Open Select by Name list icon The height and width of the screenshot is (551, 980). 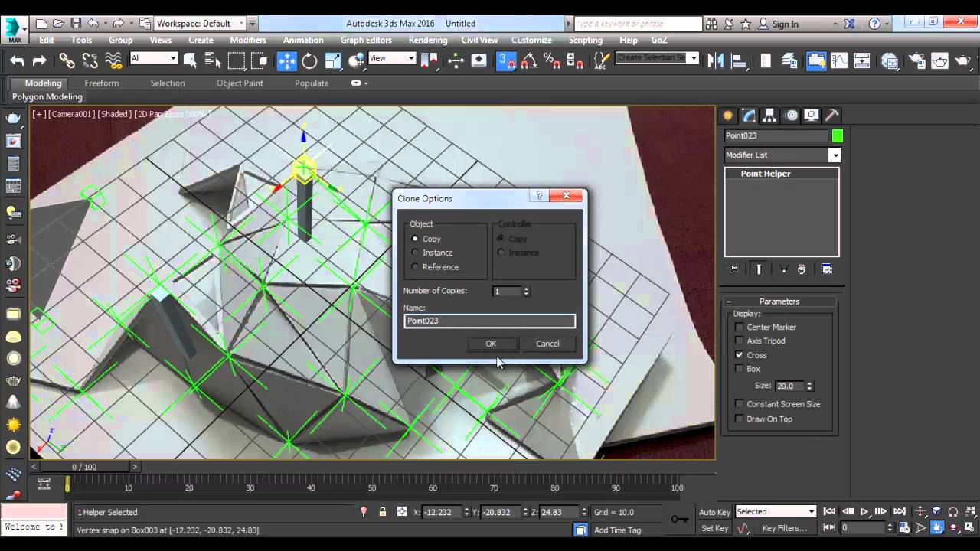pyautogui.click(x=213, y=60)
